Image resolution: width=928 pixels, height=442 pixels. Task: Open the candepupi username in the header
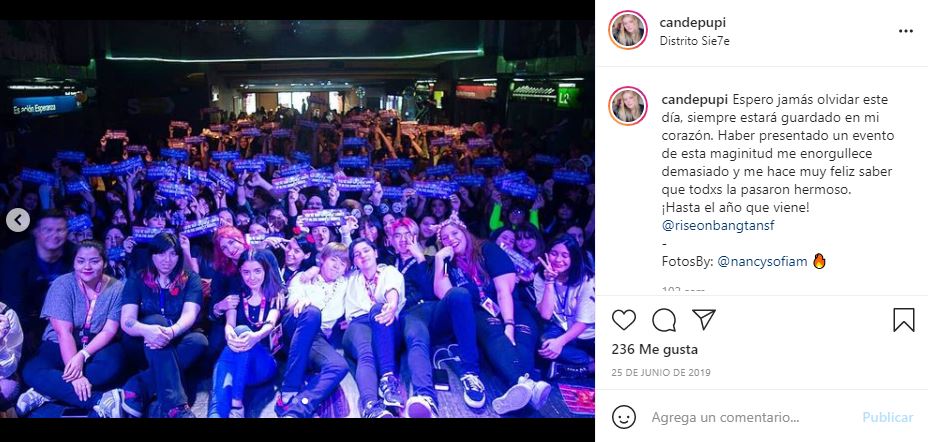coord(692,22)
